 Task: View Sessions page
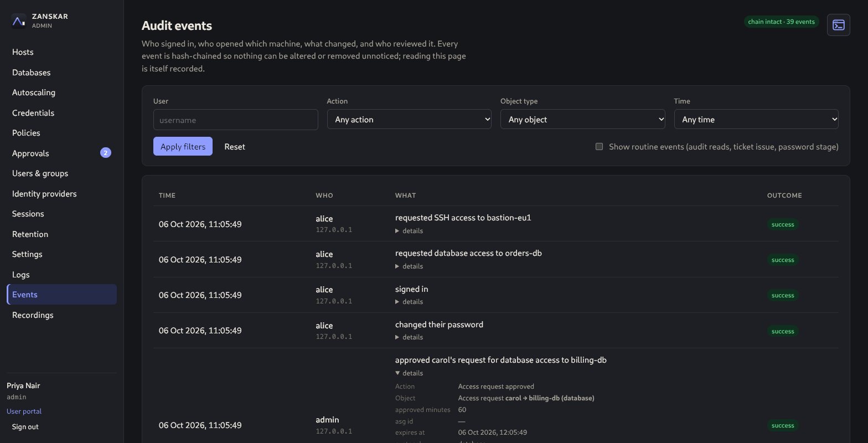tap(61, 214)
